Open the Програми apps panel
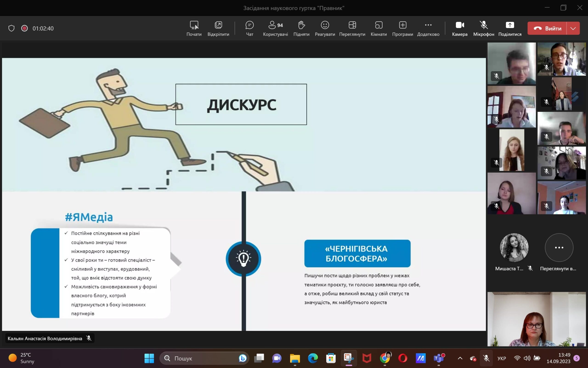 402,29
